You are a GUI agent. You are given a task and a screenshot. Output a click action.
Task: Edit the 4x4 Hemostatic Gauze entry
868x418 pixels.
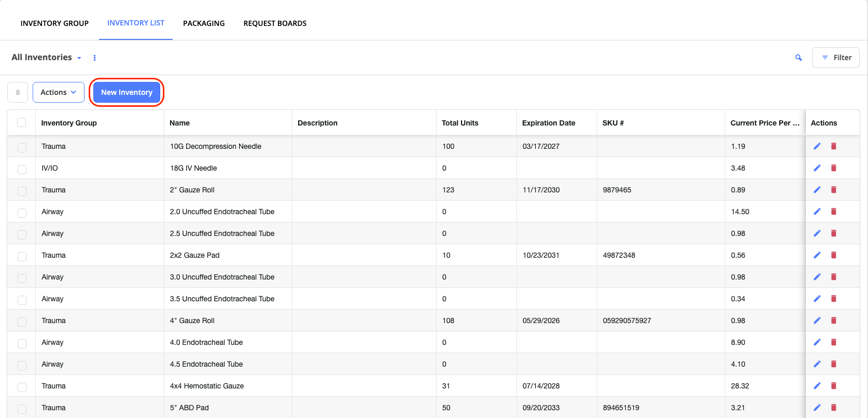(x=817, y=386)
